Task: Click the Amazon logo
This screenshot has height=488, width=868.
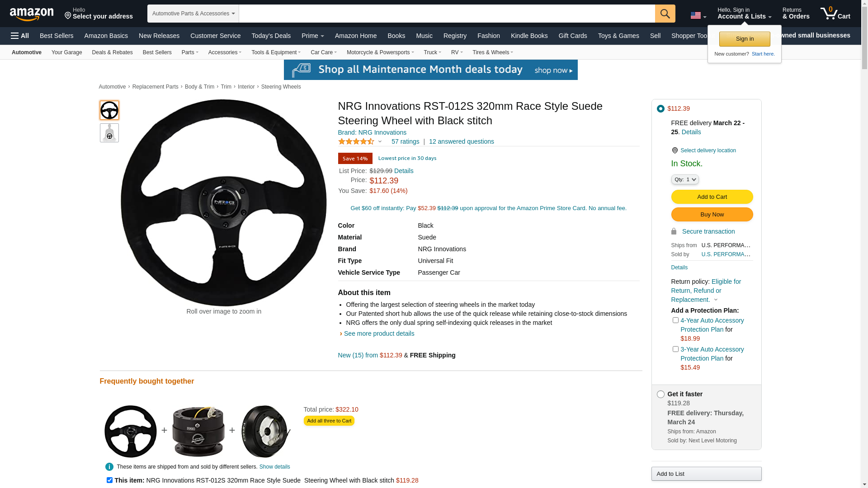Action: [x=31, y=14]
